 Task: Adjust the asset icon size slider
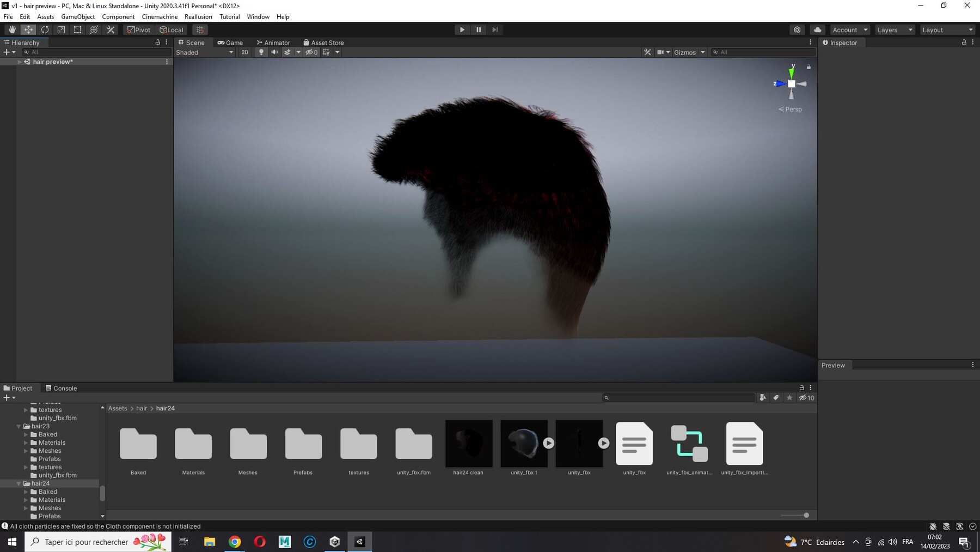pyautogui.click(x=795, y=515)
